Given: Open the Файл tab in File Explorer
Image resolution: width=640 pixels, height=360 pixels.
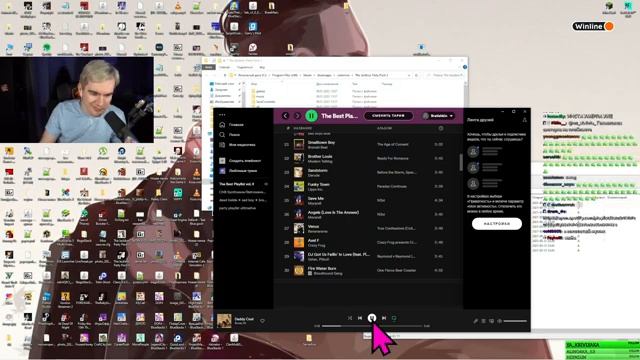Looking at the screenshot, I should pos(209,67).
